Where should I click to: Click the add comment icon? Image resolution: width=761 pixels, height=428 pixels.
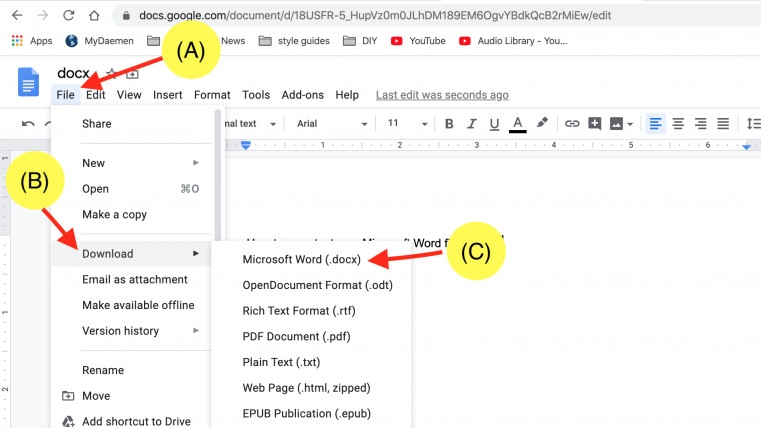595,124
